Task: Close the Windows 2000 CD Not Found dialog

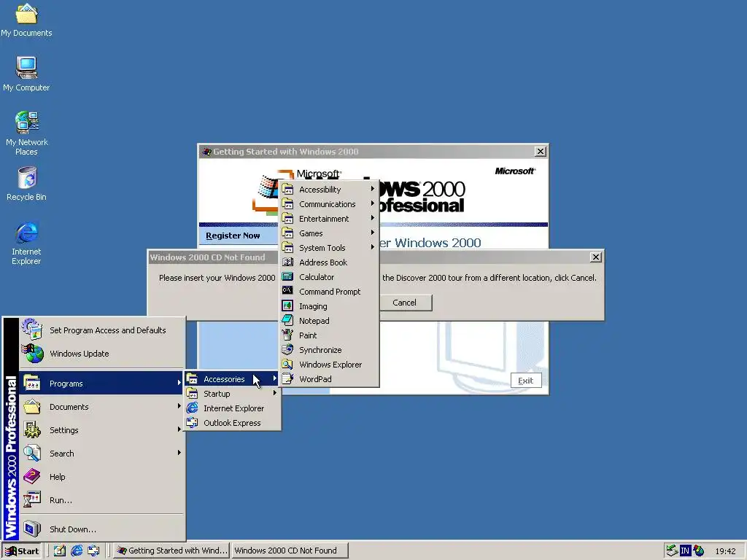Action: [595, 257]
